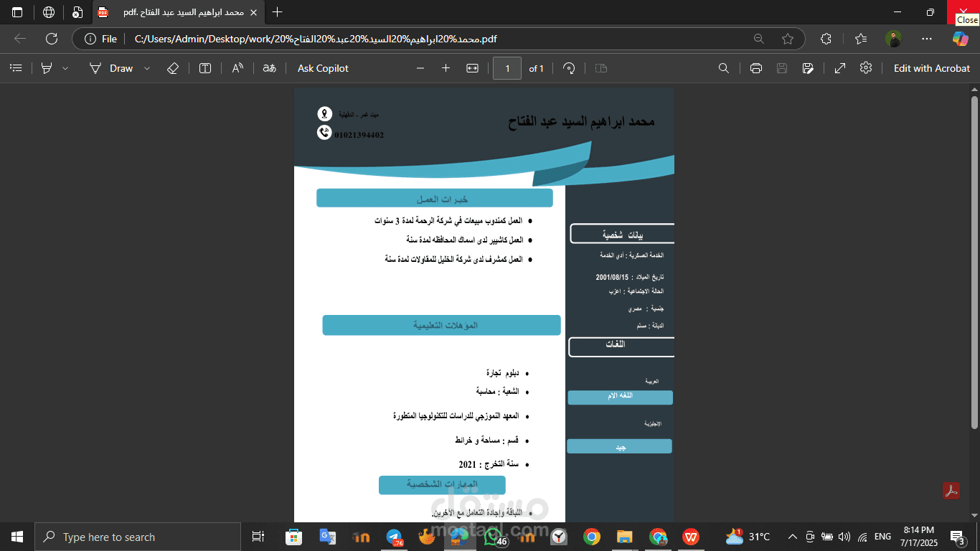Click Edit with Acrobat

(x=931, y=68)
